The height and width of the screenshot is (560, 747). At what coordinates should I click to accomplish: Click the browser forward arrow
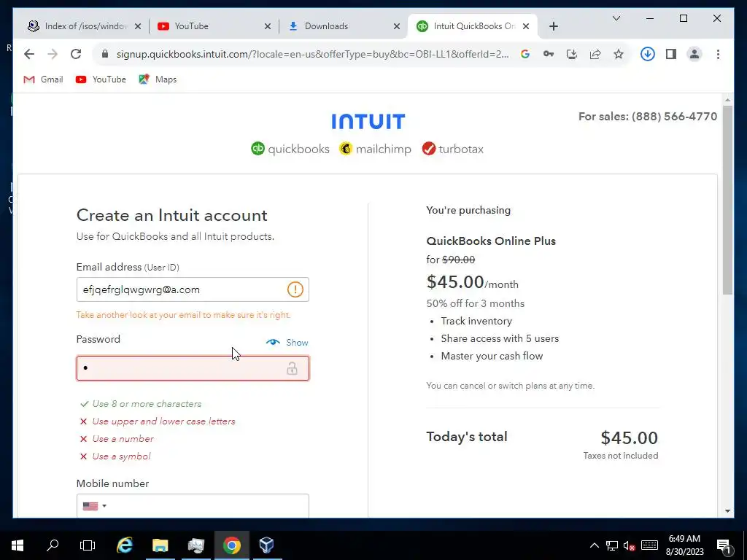pos(53,54)
